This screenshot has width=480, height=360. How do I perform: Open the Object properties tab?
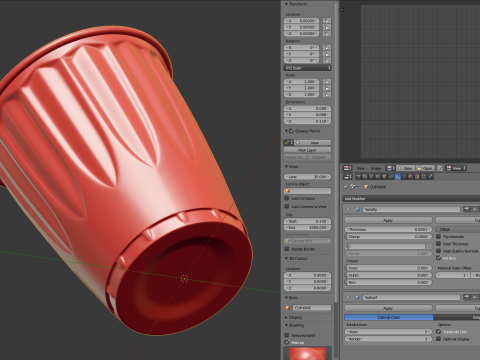(384, 176)
